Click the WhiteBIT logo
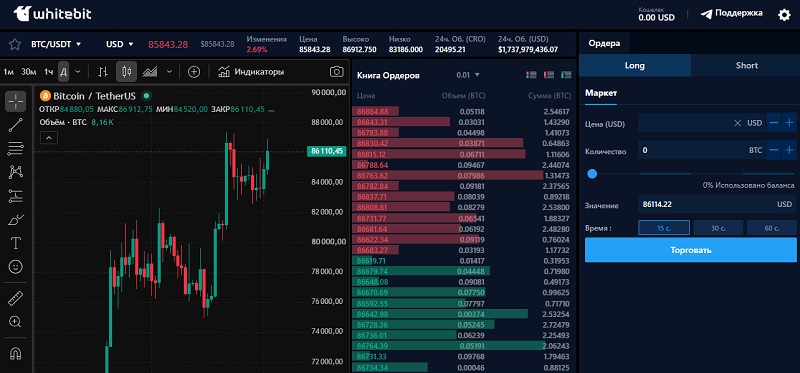The width and height of the screenshot is (800, 373). coord(53,14)
